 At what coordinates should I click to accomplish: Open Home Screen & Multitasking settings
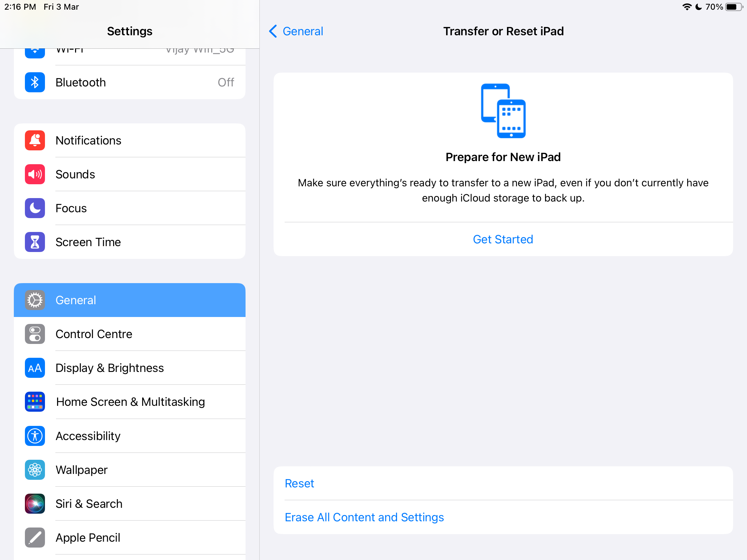click(x=129, y=402)
